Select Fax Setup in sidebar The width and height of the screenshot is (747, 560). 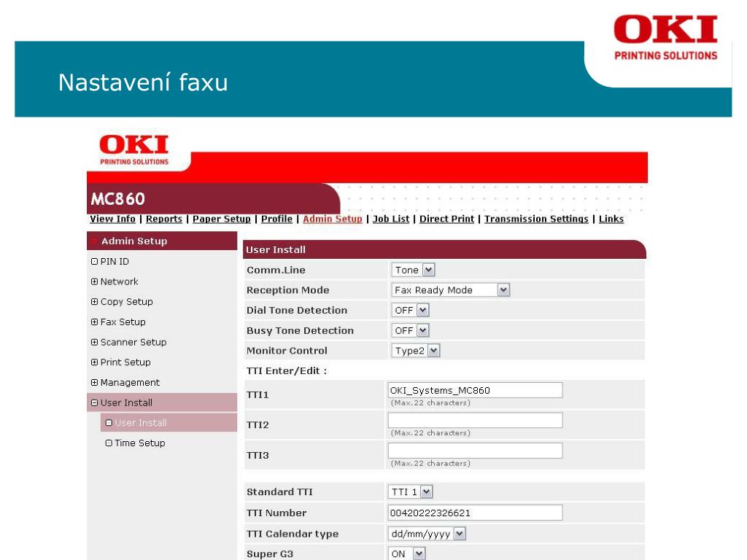[123, 322]
